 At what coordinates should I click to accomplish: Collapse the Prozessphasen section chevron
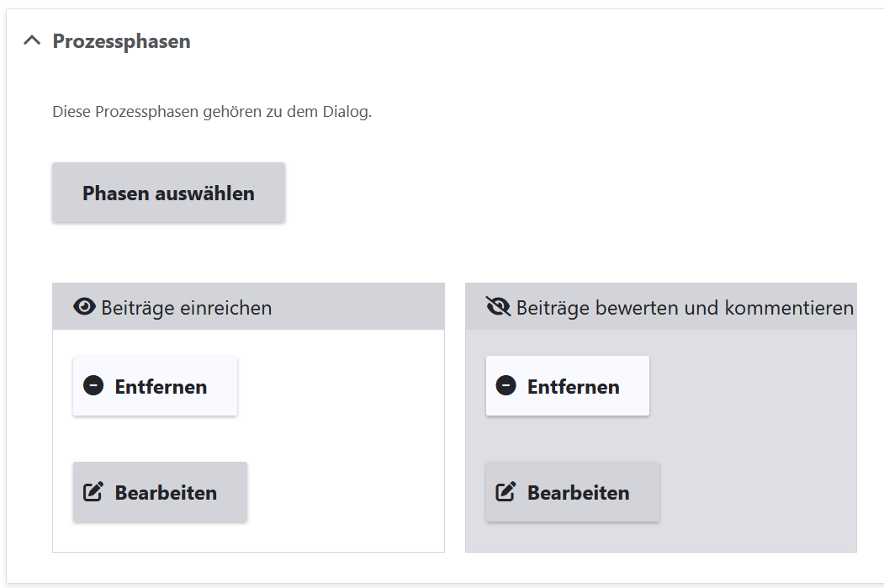(x=32, y=40)
